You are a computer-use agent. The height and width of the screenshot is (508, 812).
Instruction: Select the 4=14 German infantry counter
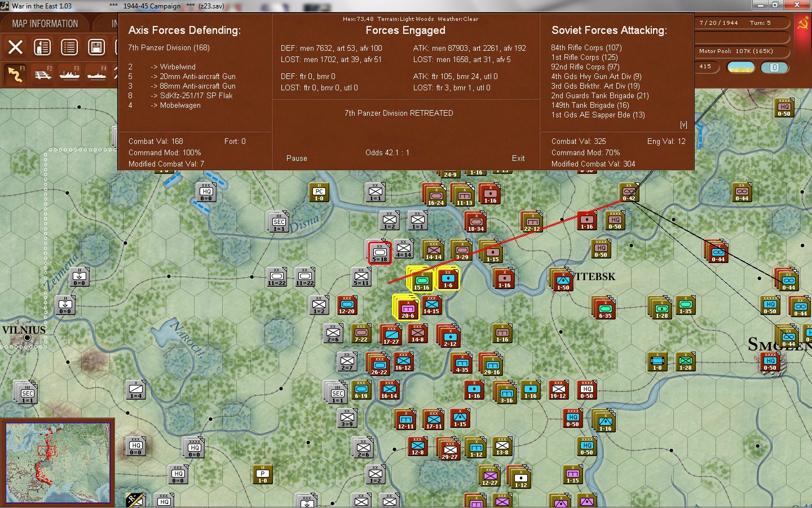coord(403,248)
